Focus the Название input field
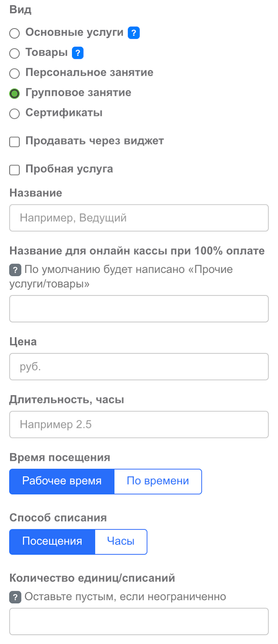278x644 pixels. 139,218
